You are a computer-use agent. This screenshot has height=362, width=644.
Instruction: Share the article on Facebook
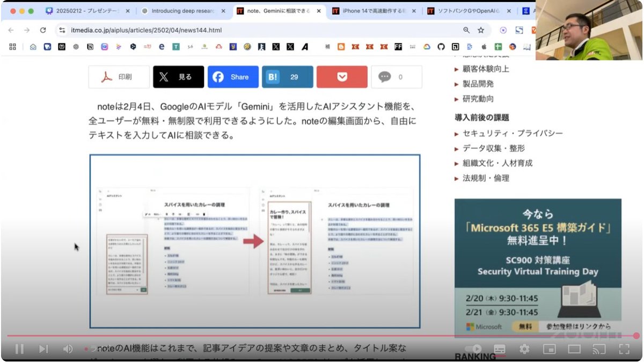click(x=233, y=77)
